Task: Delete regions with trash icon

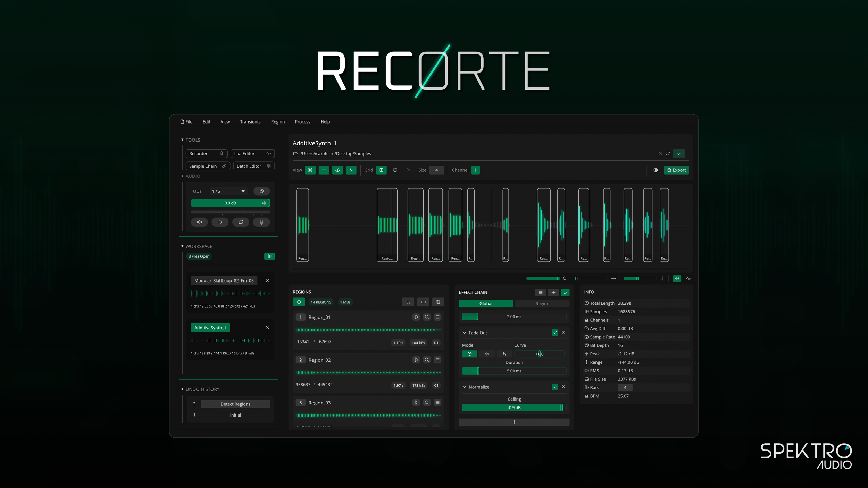Action: [x=438, y=302]
